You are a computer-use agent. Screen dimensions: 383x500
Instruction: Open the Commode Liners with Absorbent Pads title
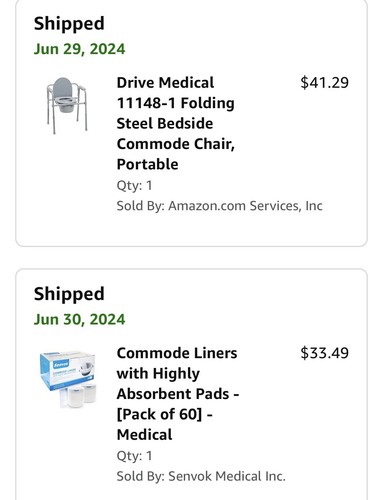pos(178,394)
